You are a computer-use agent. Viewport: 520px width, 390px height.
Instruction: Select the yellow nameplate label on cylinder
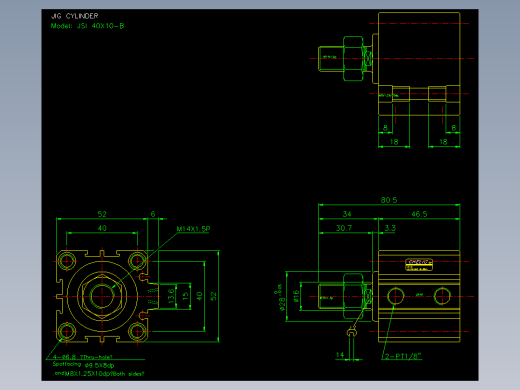(x=419, y=265)
